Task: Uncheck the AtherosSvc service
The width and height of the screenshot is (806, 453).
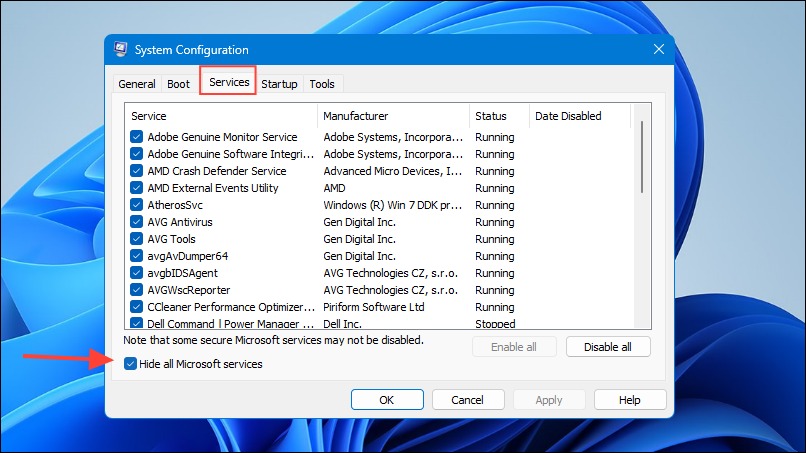Action: [136, 205]
